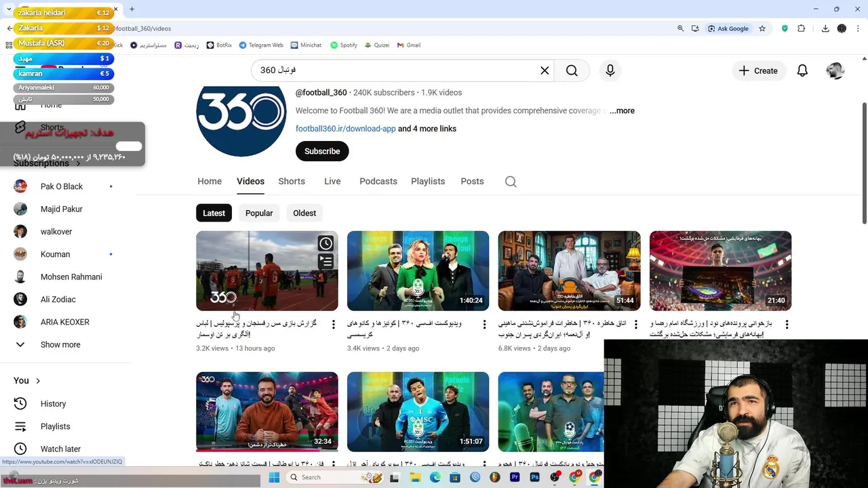Open Chrome downloads icon
This screenshot has width=868, height=488.
click(x=825, y=28)
